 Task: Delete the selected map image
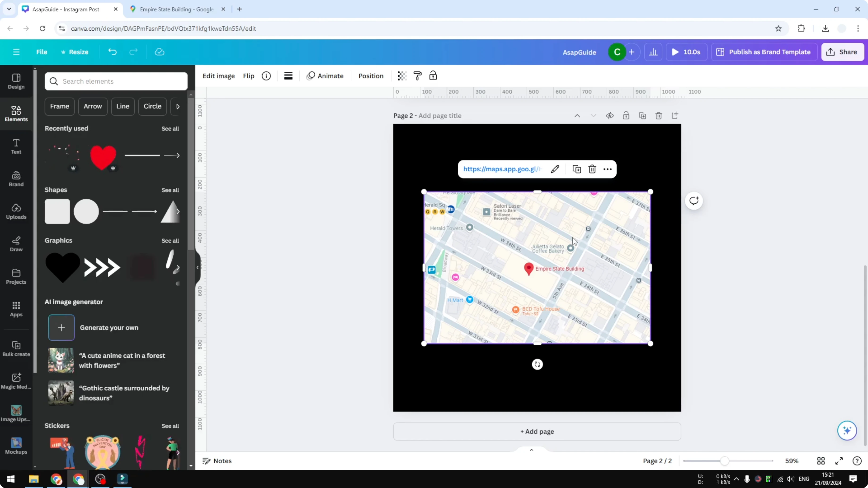click(x=592, y=169)
